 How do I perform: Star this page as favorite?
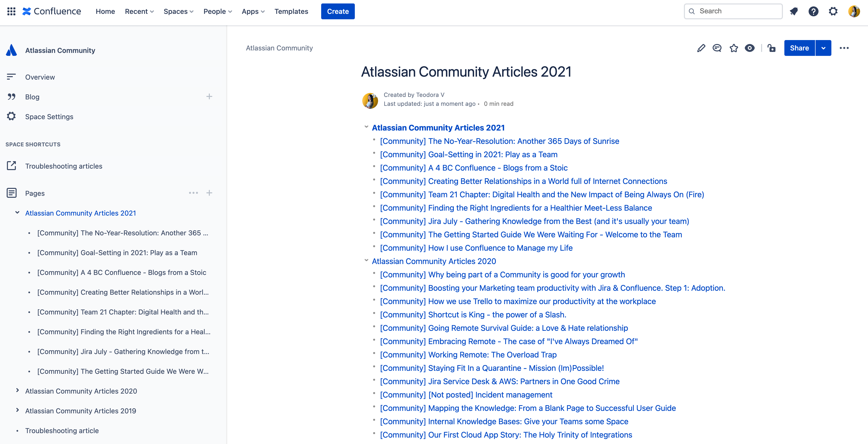point(734,48)
